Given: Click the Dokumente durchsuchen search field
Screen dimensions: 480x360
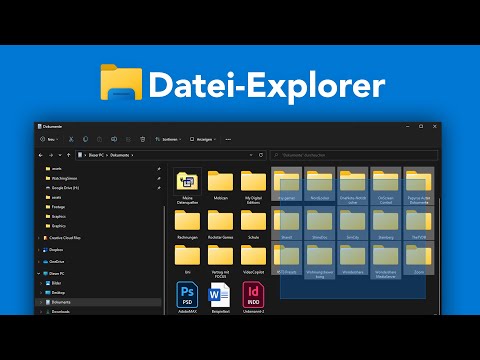Looking at the screenshot, I should pyautogui.click(x=353, y=155).
